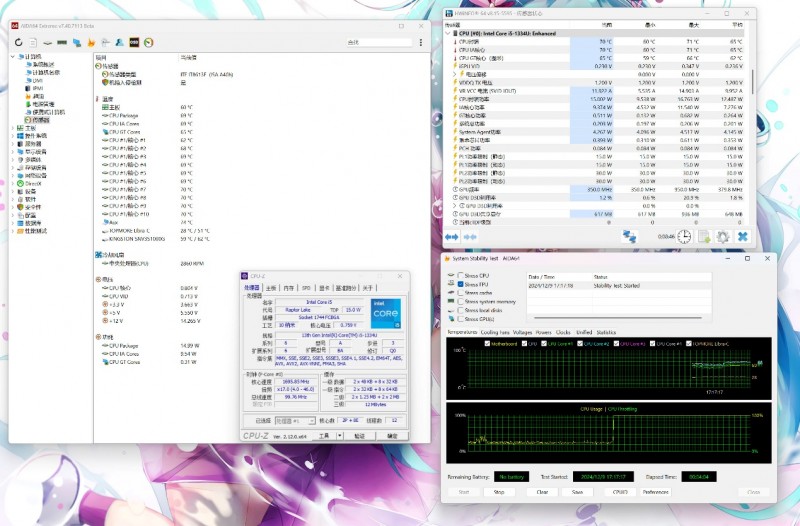Expand the collapsed GPU D3D usage row

pos(455,206)
